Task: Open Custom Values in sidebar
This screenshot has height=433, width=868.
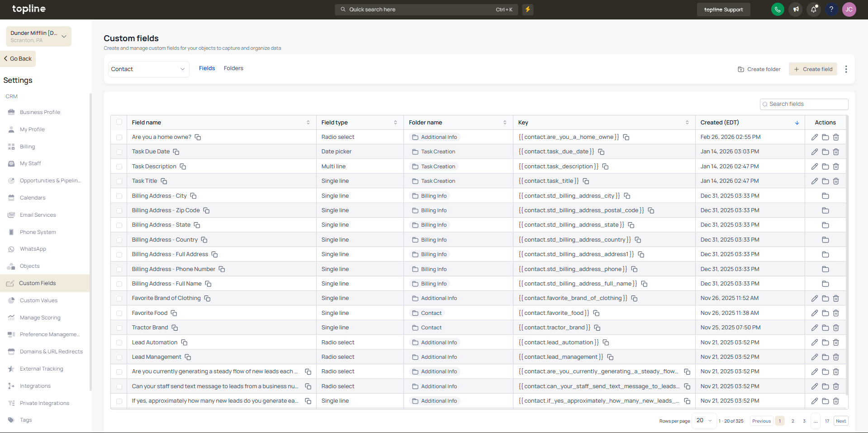Action: click(x=38, y=300)
